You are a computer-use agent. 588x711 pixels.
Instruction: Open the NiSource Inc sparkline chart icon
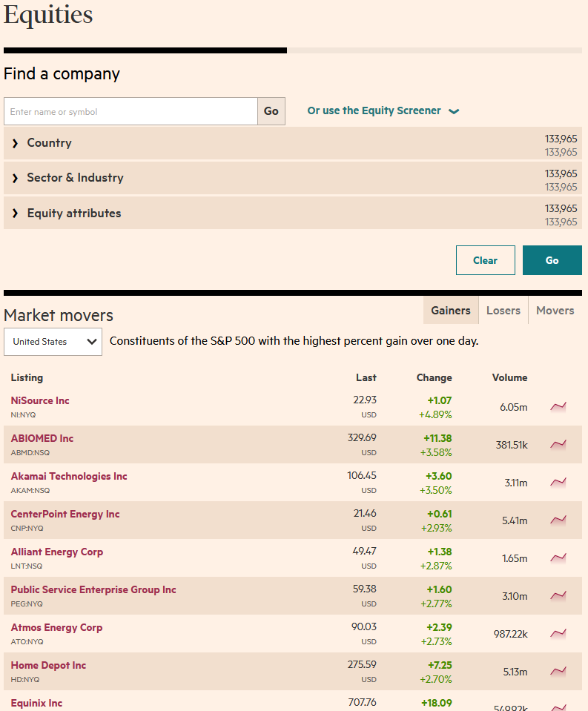pyautogui.click(x=558, y=406)
